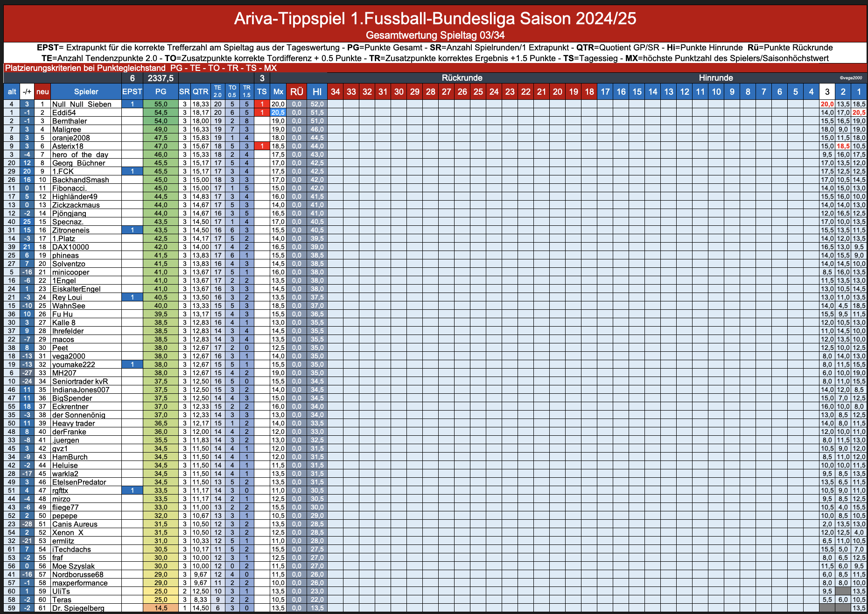Select Heavy trader in the list
868x614 pixels.
tap(86, 423)
